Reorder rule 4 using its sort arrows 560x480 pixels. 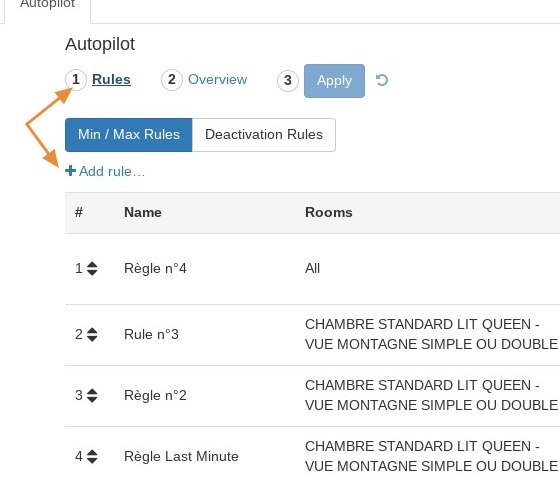(x=92, y=456)
